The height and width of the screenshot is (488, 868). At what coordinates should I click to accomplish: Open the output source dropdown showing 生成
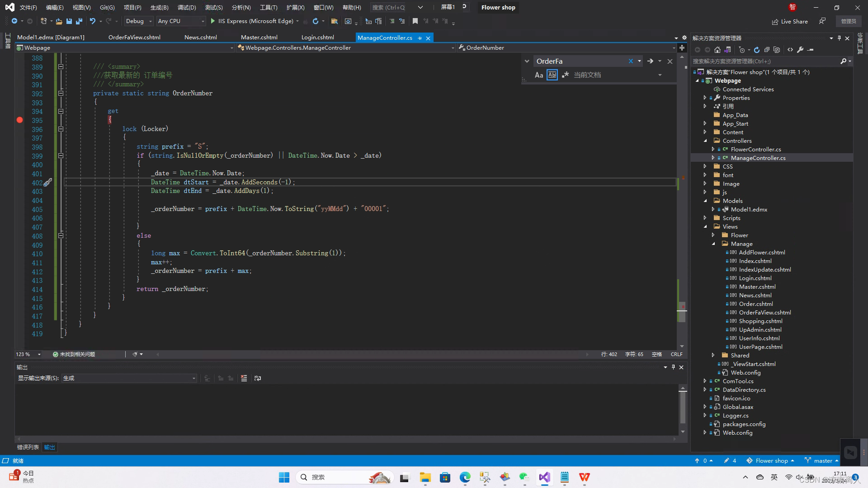click(x=129, y=378)
